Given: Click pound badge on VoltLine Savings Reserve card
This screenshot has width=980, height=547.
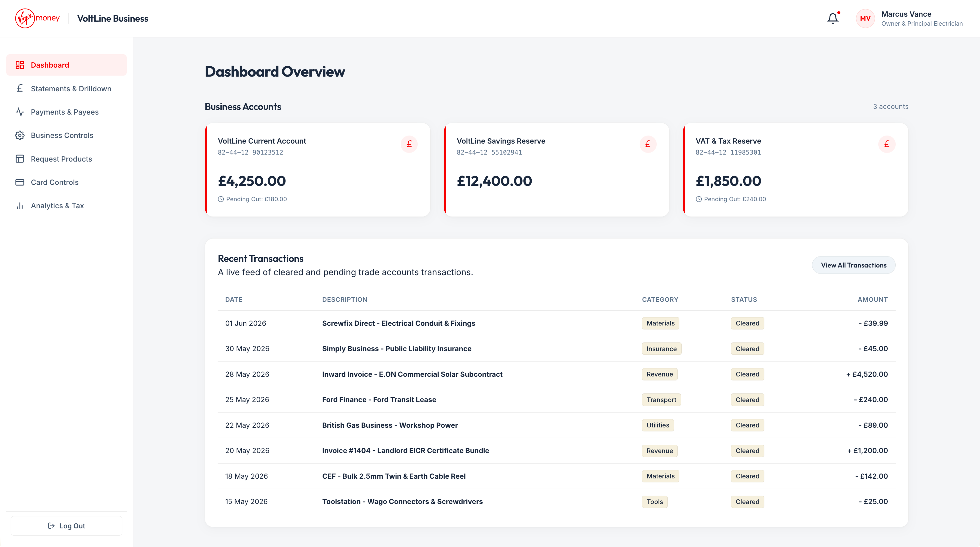Looking at the screenshot, I should click(648, 144).
